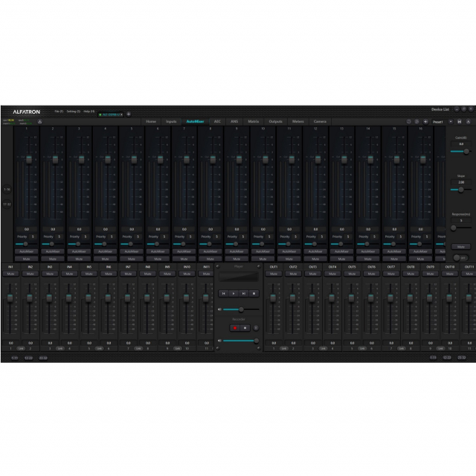Skip to next track in Player
The width and height of the screenshot is (476, 476).
243,294
